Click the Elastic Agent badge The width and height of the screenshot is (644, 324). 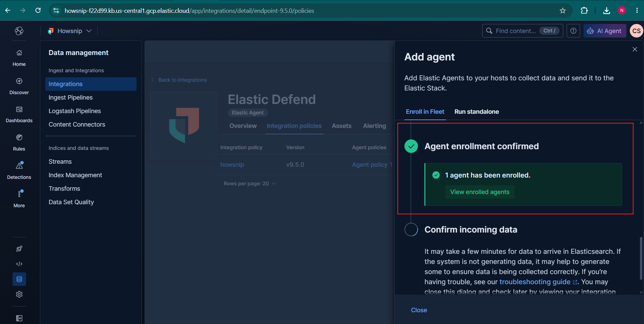tap(248, 113)
